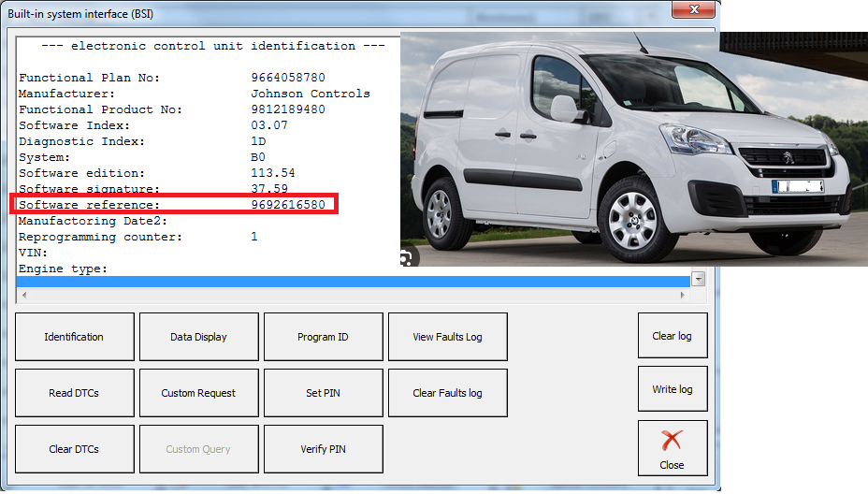
Task: Click the Custom Request button
Action: pyautogui.click(x=198, y=393)
